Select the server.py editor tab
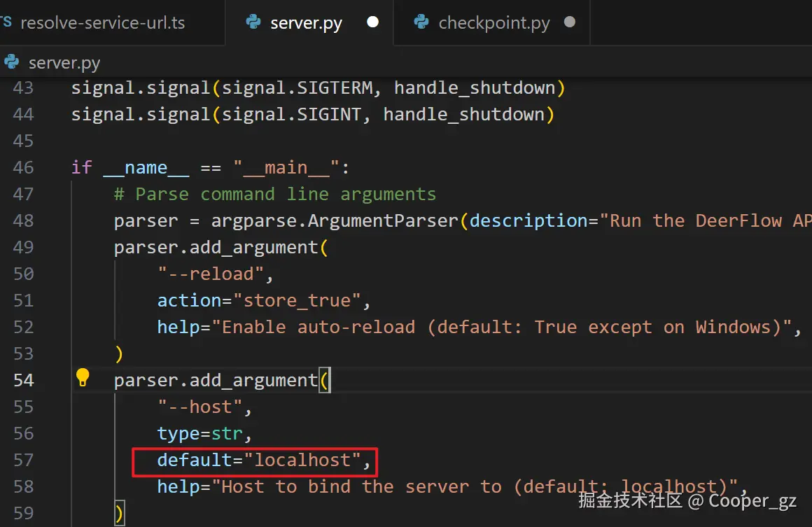The width and height of the screenshot is (812, 527). pyautogui.click(x=309, y=23)
